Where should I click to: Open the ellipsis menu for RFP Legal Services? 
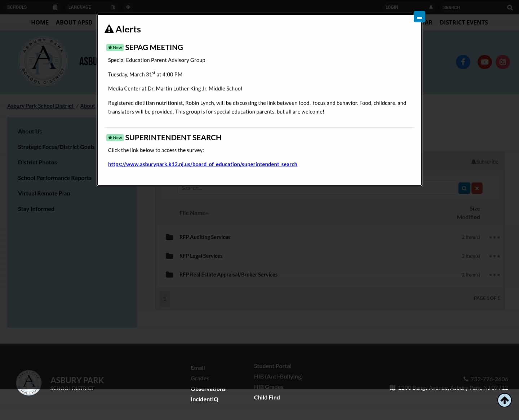coord(494,256)
